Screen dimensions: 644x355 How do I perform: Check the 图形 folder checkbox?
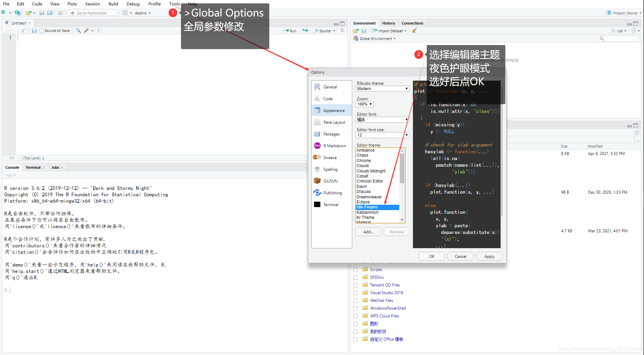[x=355, y=324]
